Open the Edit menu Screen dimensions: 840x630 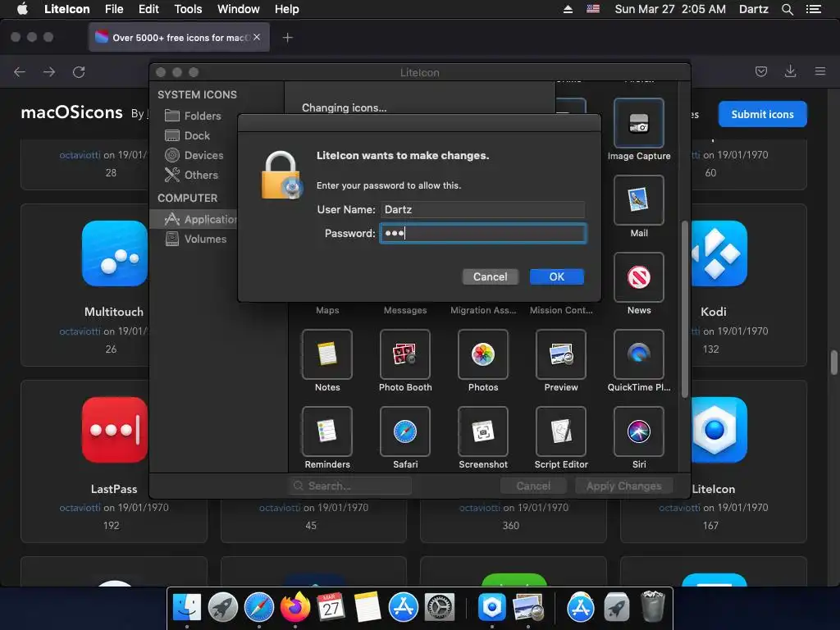148,9
